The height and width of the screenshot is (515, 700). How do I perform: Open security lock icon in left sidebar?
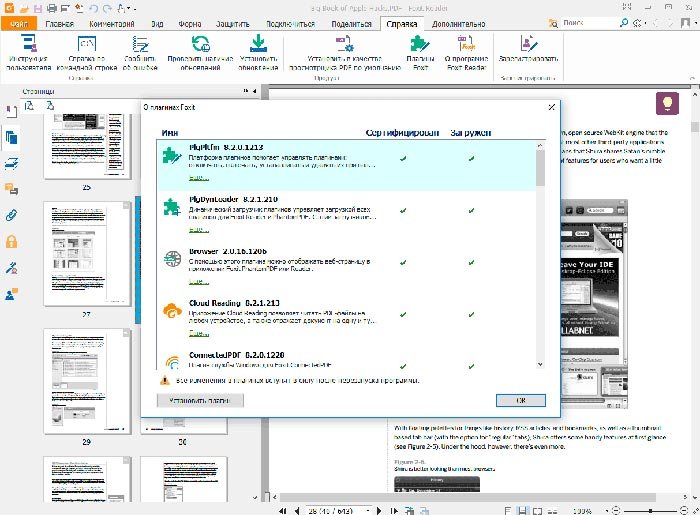[11, 242]
